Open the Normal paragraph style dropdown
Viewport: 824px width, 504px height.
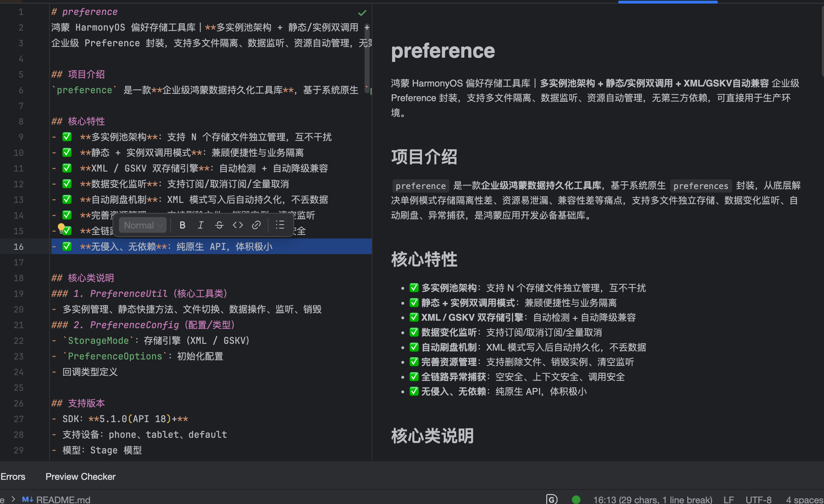[142, 225]
